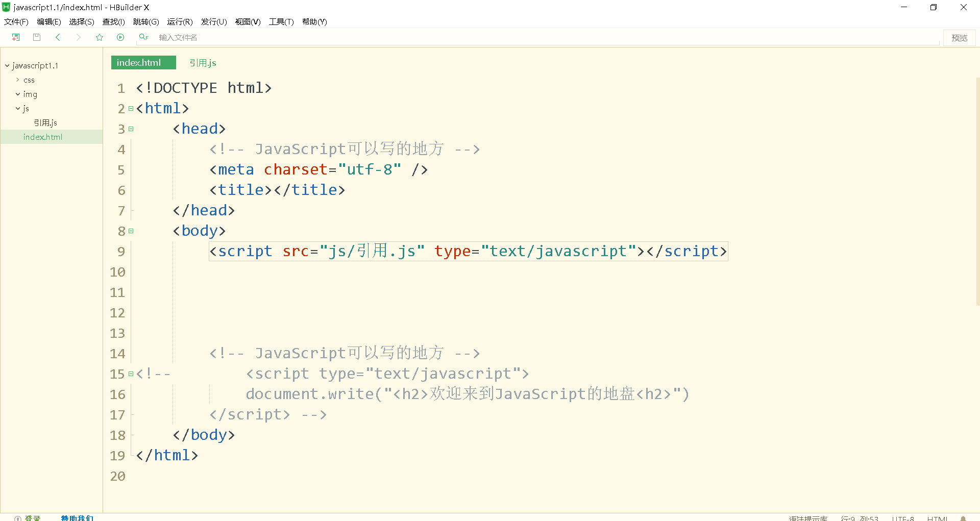
Task: Run the project with the play icon
Action: [x=120, y=37]
